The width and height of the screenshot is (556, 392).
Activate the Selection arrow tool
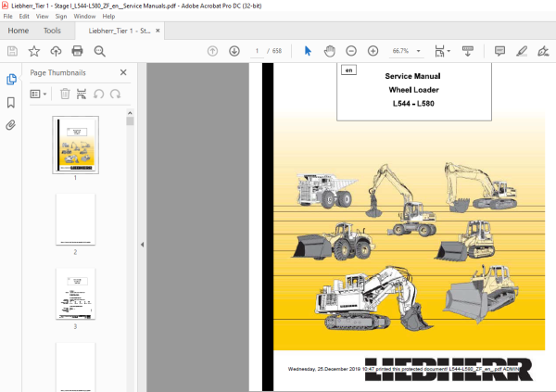308,51
